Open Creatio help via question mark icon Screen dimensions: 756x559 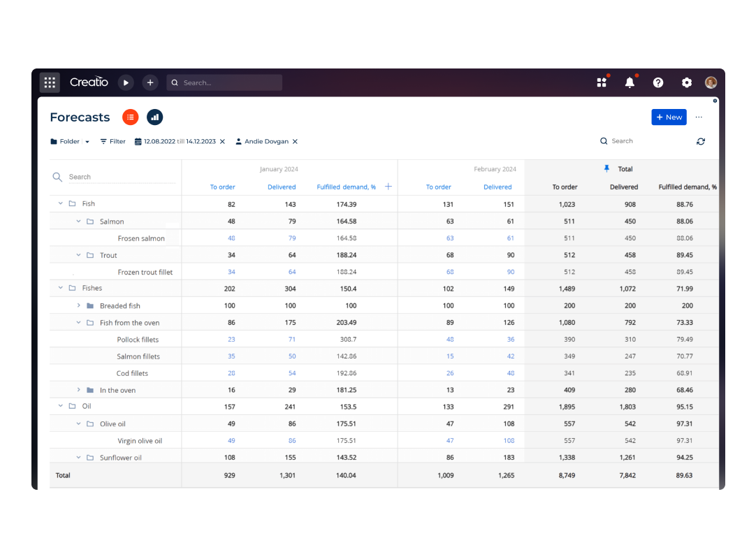point(658,82)
